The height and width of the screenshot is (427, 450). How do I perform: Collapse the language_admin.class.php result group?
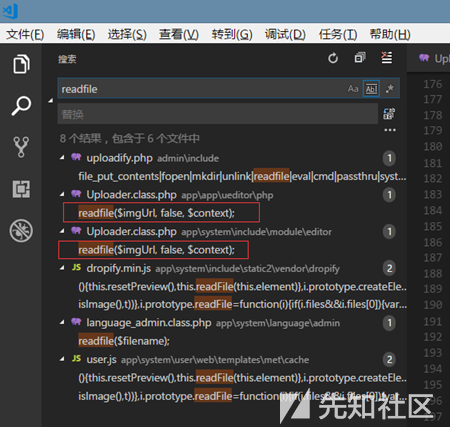[62, 322]
